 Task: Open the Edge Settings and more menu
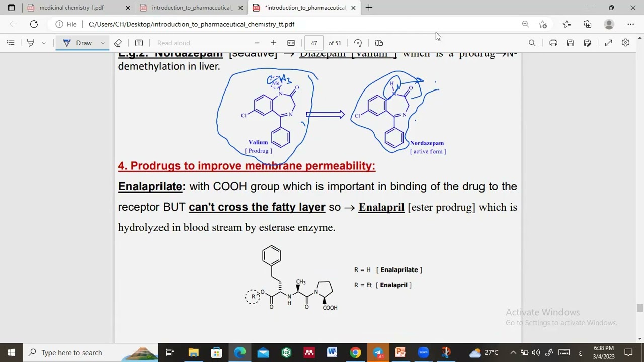(630, 24)
